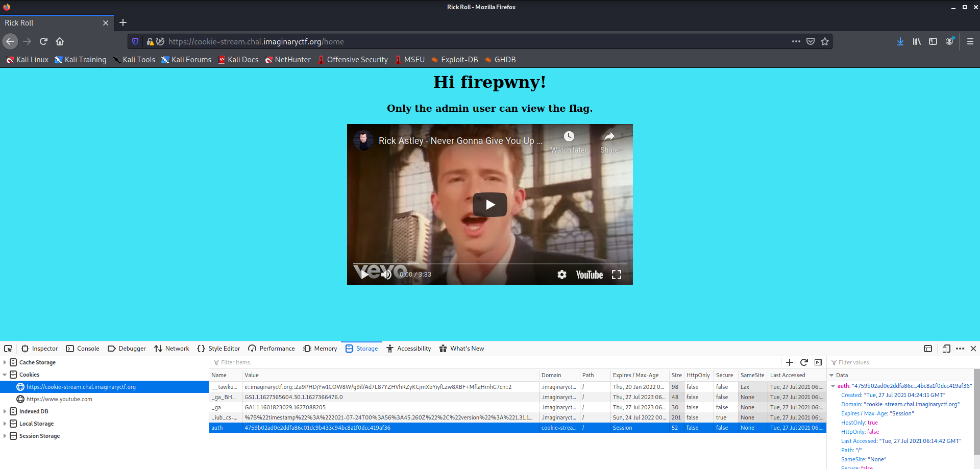
Task: Close the Rick Roll tab
Action: tap(106, 23)
